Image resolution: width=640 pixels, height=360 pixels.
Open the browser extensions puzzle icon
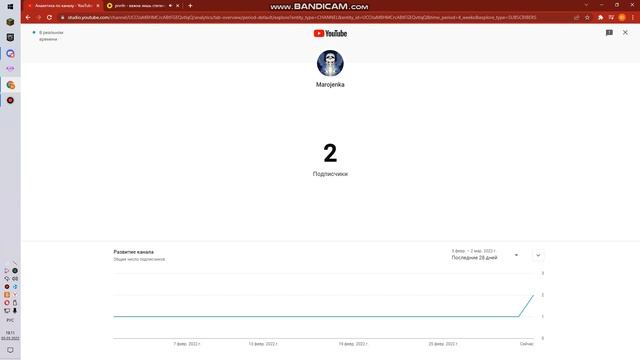click(600, 18)
